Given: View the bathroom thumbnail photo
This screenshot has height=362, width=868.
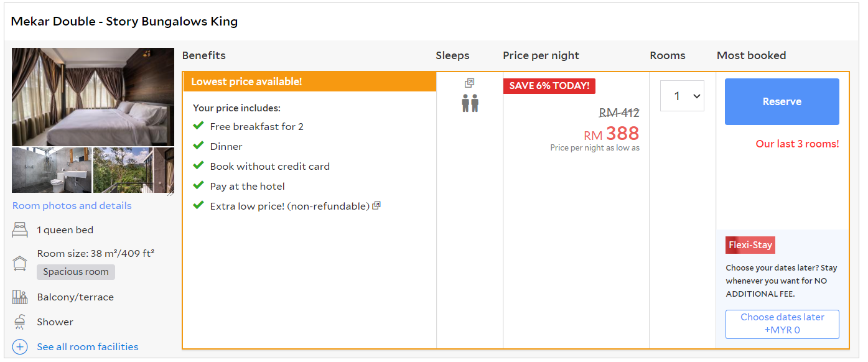Looking at the screenshot, I should [52, 170].
